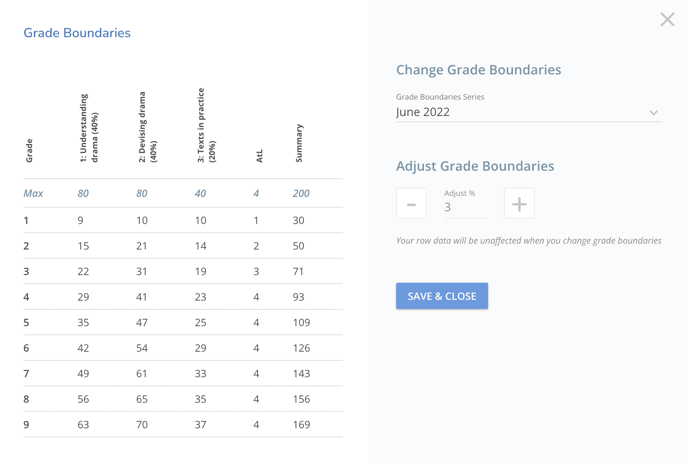Click the Texts in practice column header

click(x=206, y=126)
